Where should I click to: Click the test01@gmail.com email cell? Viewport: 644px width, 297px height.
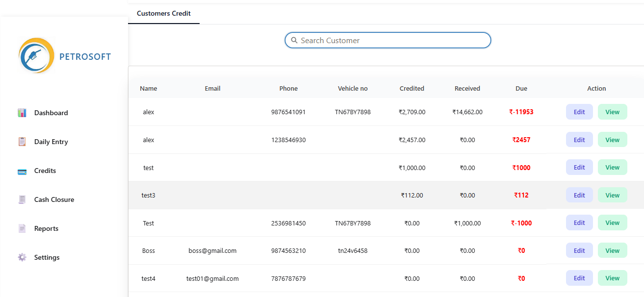coord(212,278)
